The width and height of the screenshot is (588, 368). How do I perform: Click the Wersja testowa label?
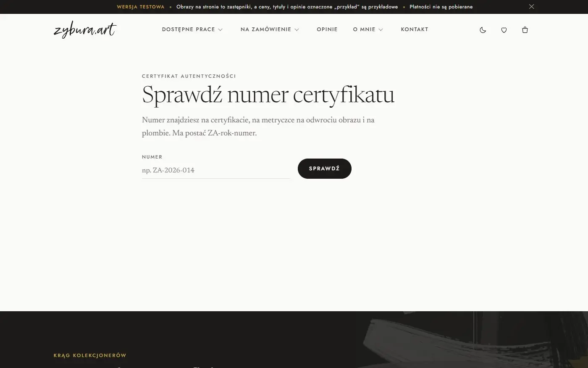[141, 7]
